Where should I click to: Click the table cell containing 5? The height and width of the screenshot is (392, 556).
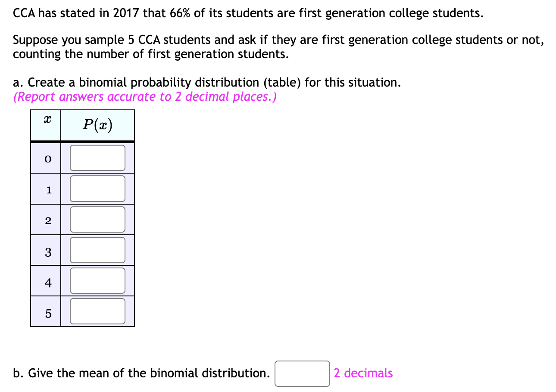coord(46,311)
